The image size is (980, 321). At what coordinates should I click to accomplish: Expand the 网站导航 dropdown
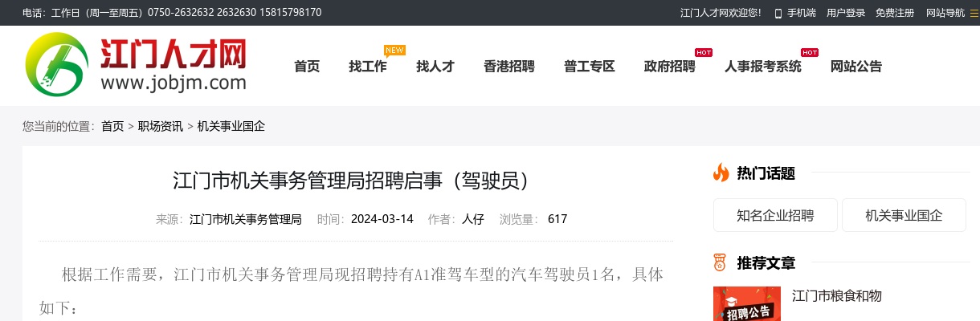coord(945,13)
